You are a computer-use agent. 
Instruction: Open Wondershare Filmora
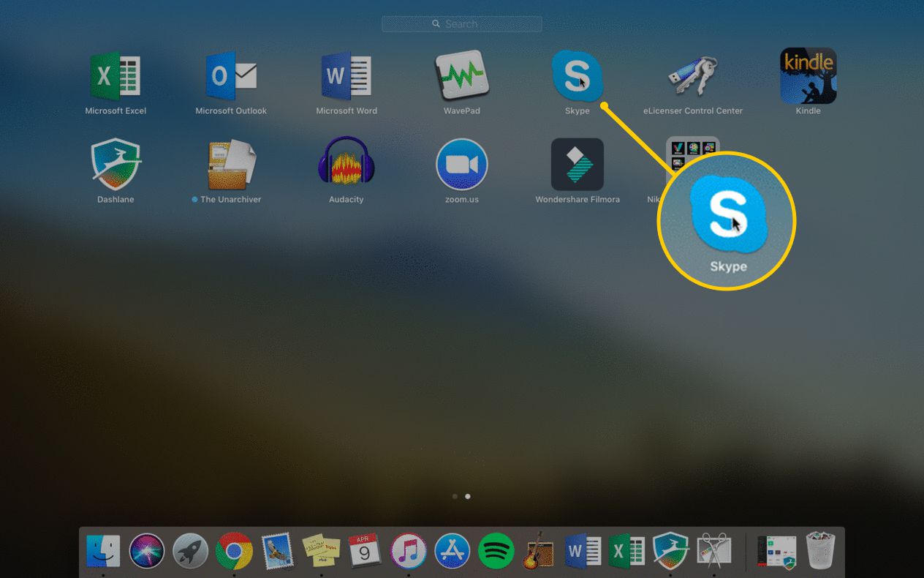577,165
